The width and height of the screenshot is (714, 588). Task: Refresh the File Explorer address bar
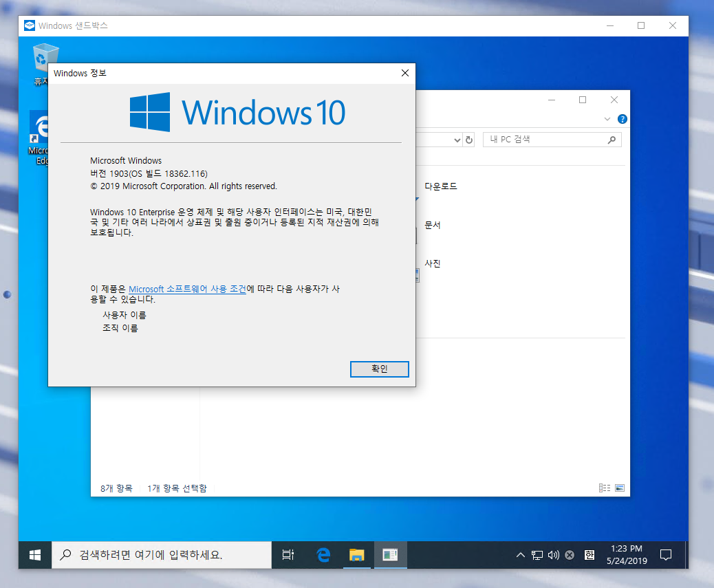pos(469,140)
